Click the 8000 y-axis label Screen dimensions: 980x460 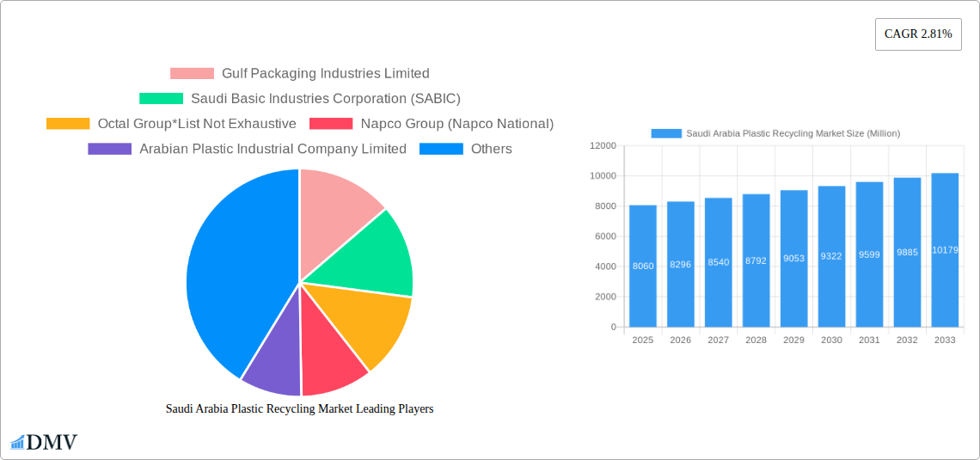605,206
